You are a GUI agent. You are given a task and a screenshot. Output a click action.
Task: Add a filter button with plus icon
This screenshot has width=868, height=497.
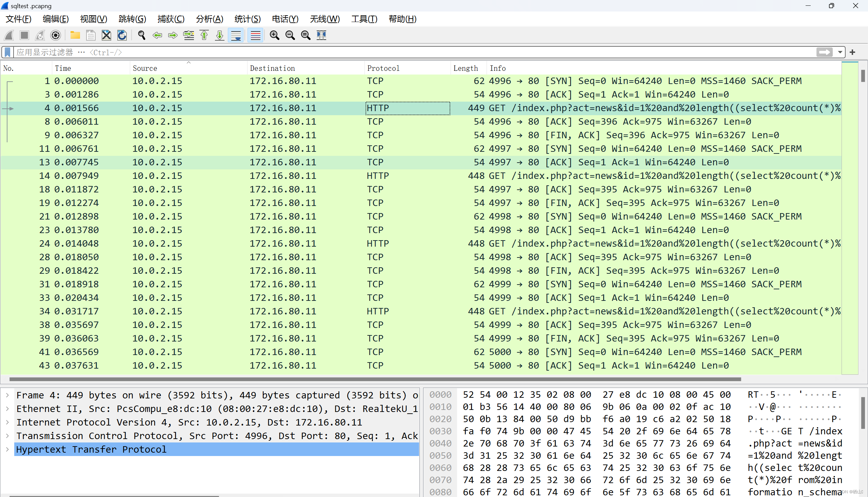[x=853, y=52]
